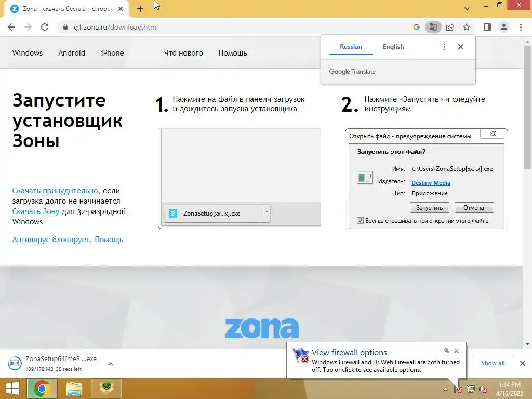Open Антивирус блокирует. Помощь link
The height and width of the screenshot is (399, 532).
(68, 240)
